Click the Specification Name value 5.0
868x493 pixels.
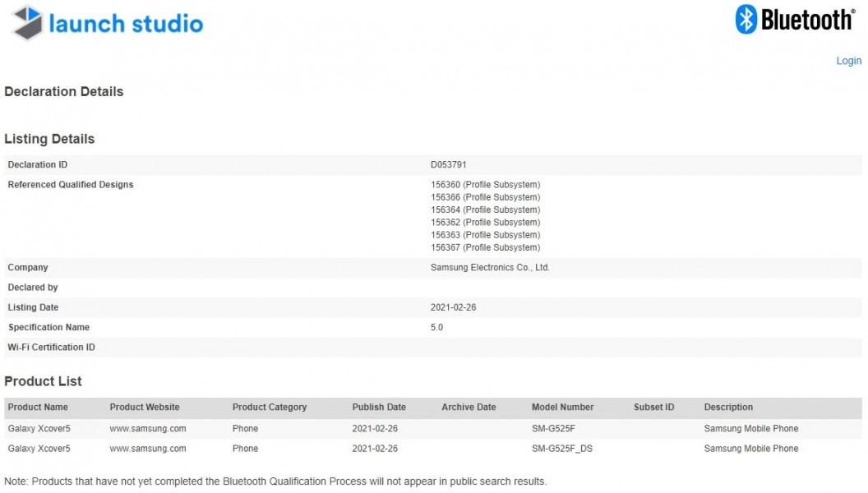tap(436, 328)
